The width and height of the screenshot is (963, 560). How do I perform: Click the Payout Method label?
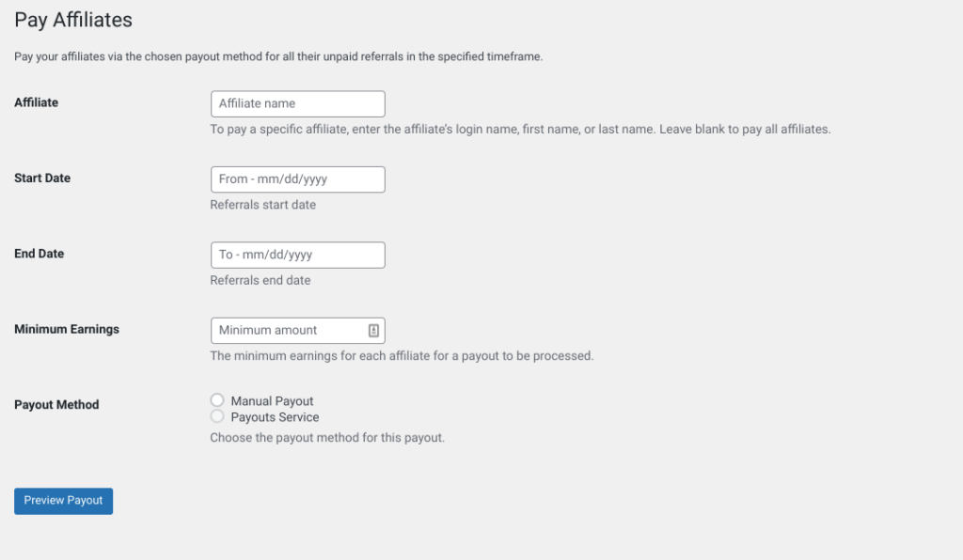coord(56,405)
